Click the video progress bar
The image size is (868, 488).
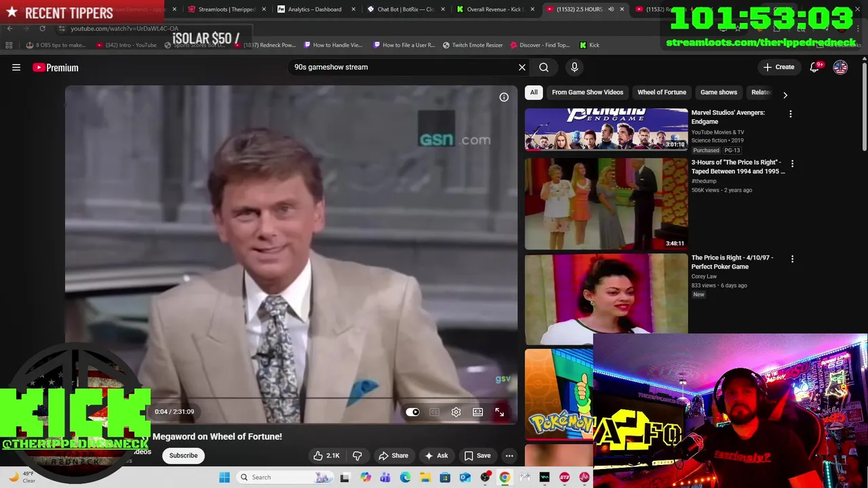[292, 399]
